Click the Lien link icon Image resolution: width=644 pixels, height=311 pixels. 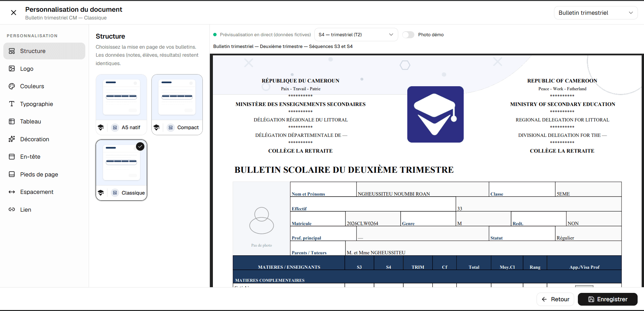pyautogui.click(x=12, y=209)
